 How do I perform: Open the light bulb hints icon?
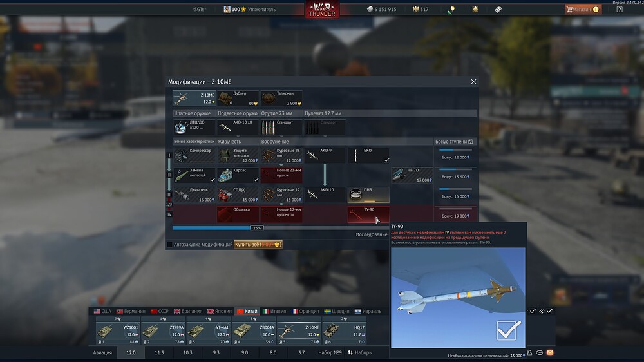pyautogui.click(x=452, y=9)
